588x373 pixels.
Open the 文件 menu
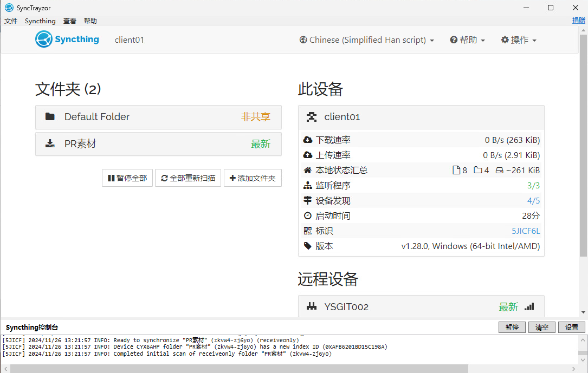[x=11, y=21]
